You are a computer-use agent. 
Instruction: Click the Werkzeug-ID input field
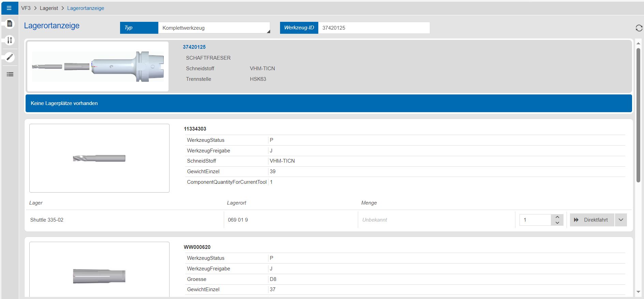coord(374,28)
